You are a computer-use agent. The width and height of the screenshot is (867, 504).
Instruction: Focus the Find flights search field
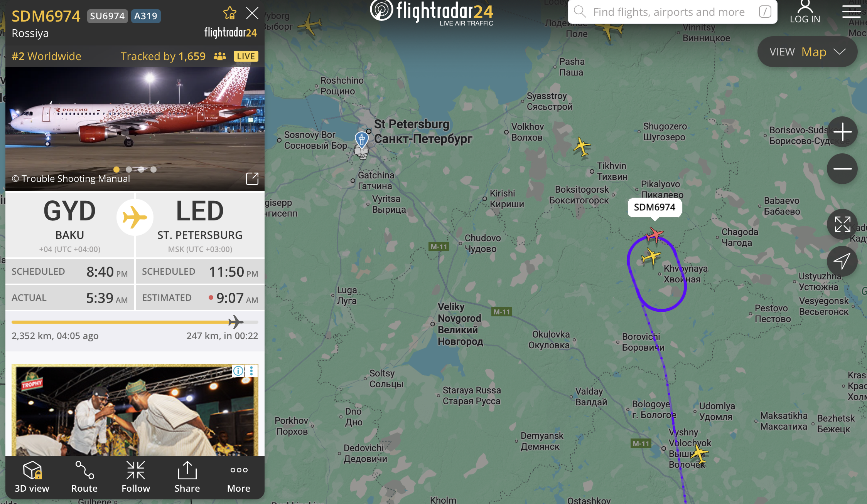click(672, 12)
